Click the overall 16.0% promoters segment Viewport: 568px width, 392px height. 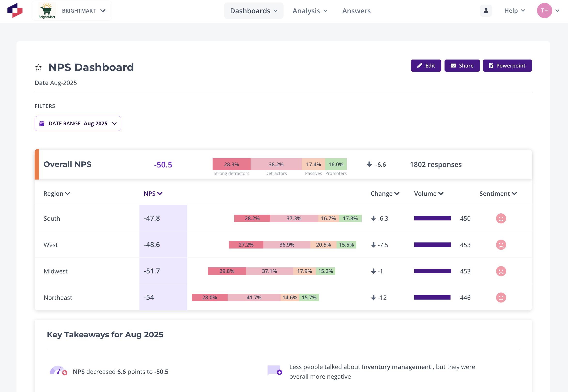(x=336, y=164)
